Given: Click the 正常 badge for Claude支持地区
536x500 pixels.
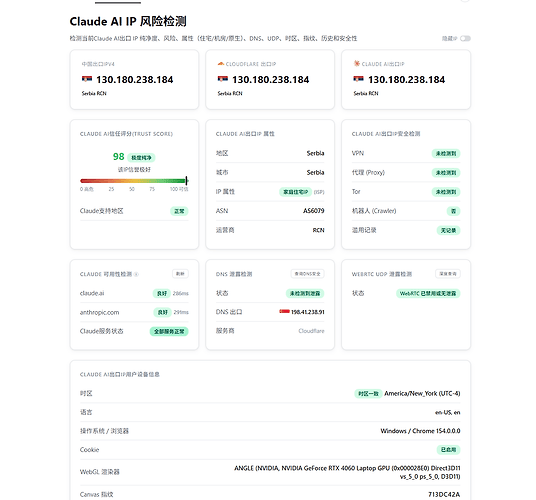Looking at the screenshot, I should [179, 211].
